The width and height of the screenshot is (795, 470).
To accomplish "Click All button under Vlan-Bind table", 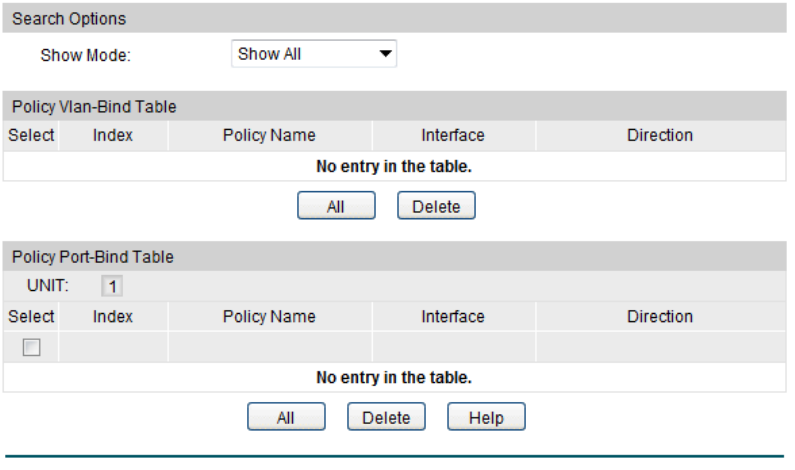I will (336, 207).
